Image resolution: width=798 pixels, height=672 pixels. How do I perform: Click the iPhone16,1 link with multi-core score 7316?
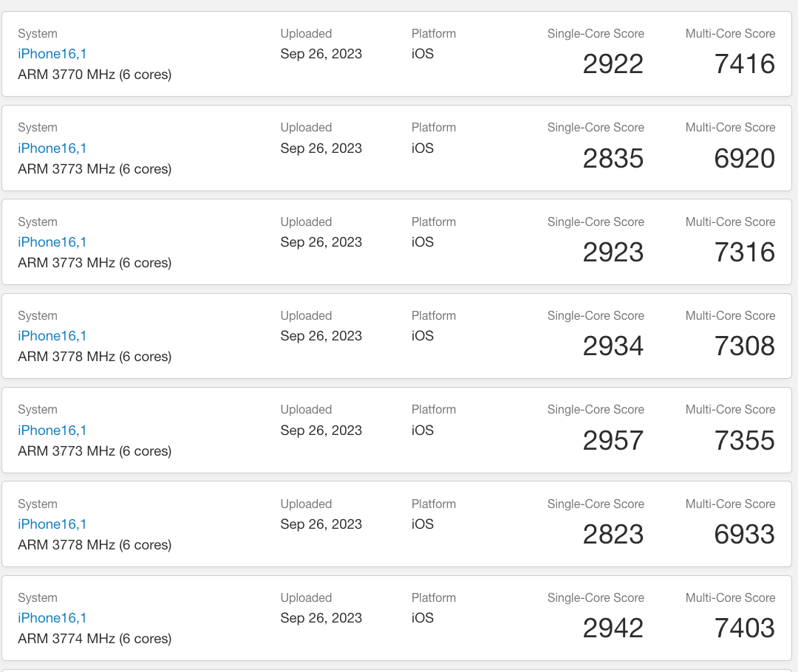[x=52, y=241]
